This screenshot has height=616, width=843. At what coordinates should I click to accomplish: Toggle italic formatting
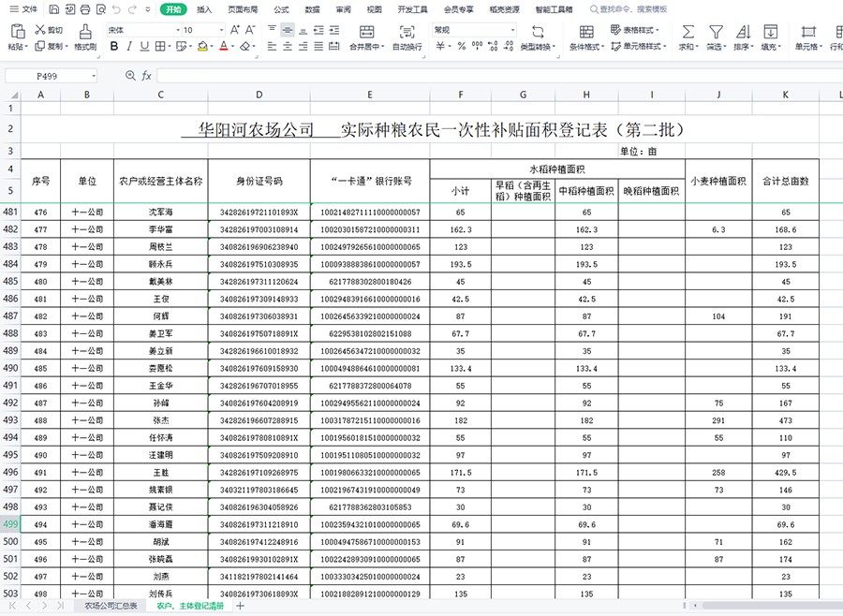point(129,46)
